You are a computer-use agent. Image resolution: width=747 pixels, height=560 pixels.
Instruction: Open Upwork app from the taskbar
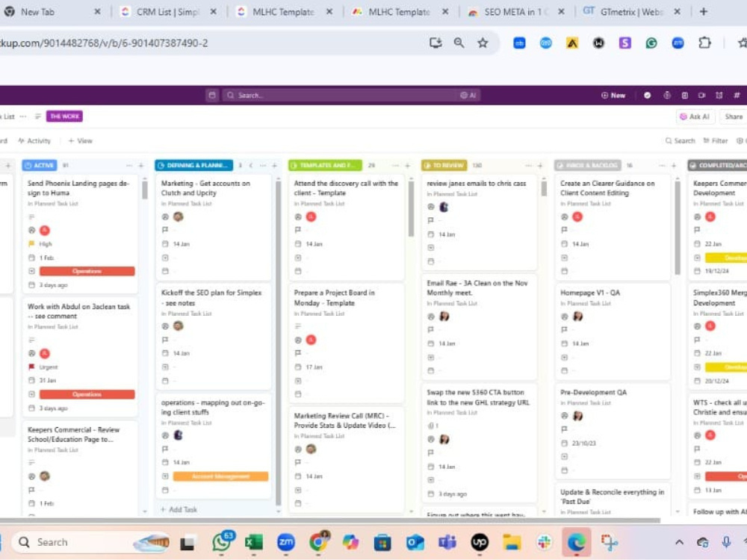click(x=480, y=542)
